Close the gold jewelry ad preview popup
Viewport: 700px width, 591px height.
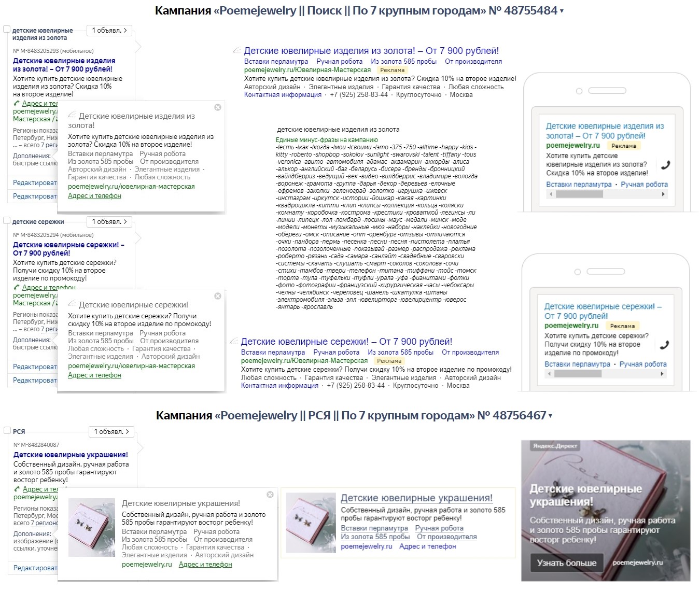tap(218, 107)
